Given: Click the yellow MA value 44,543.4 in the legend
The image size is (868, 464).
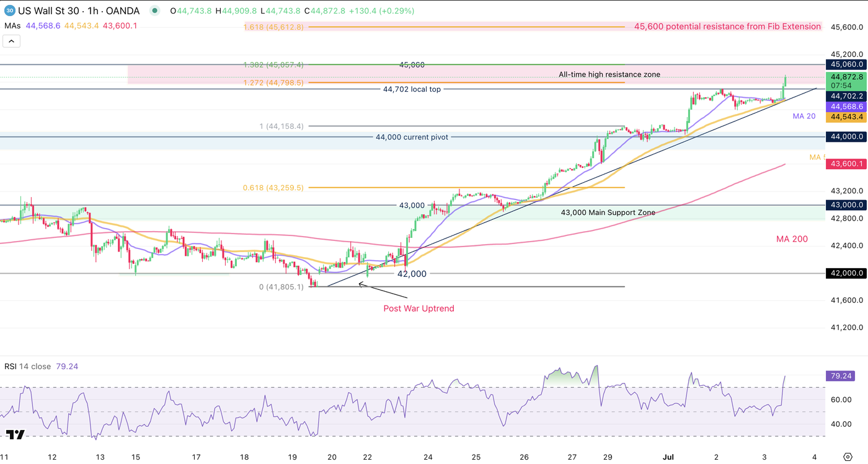Looking at the screenshot, I should pos(81,25).
